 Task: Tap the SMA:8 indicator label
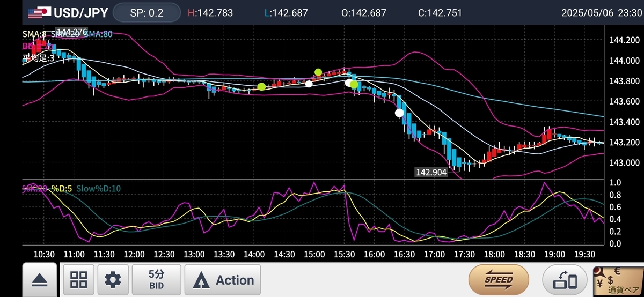pos(35,34)
